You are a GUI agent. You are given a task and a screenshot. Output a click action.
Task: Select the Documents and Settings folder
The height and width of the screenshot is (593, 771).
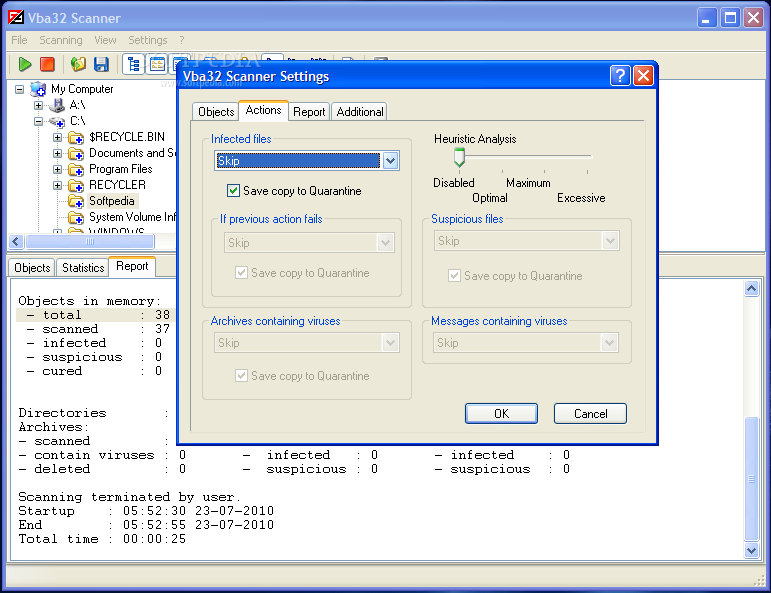132,153
